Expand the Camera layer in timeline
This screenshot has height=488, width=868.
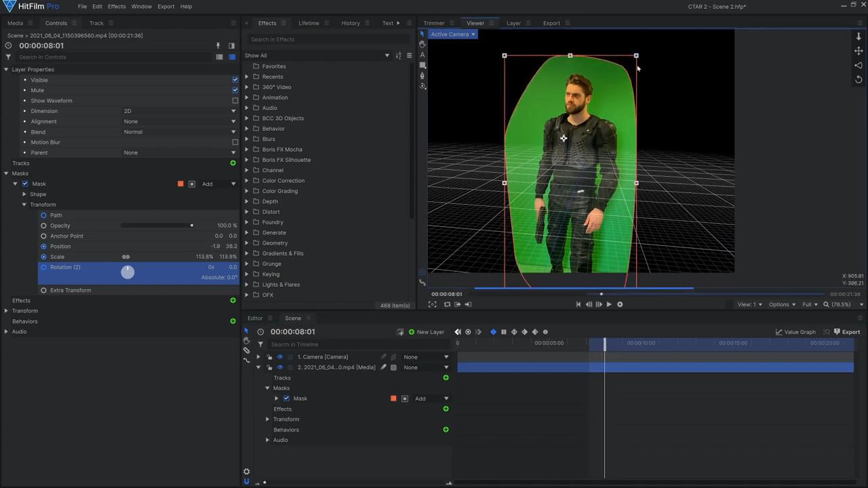click(258, 357)
